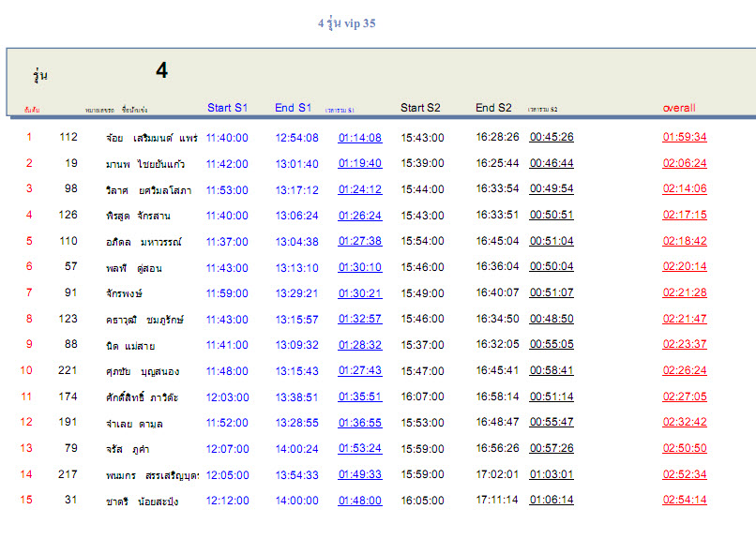Click S2 time link 00:45:26
The height and width of the screenshot is (539, 756).
click(x=552, y=137)
